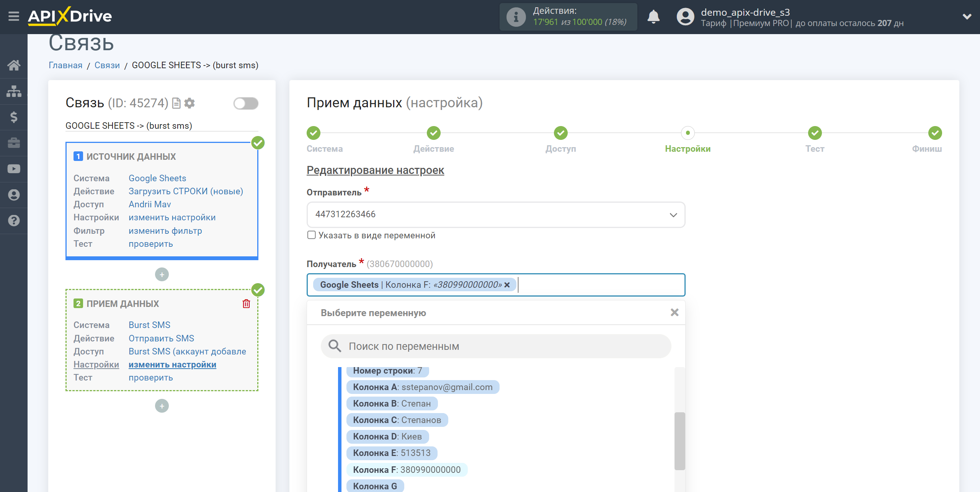Open Связи breadcrumb link
This screenshot has width=980, height=492.
pyautogui.click(x=107, y=65)
